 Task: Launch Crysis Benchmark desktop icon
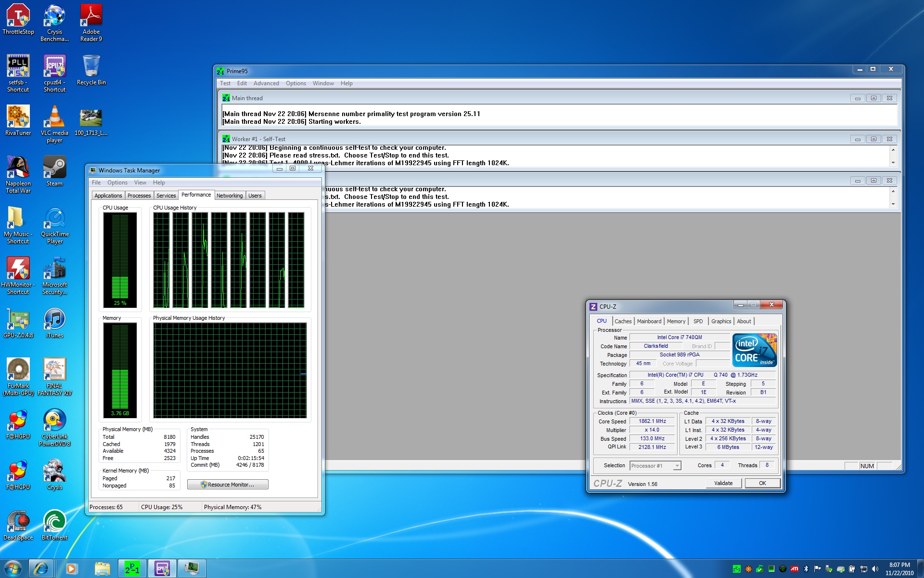tap(54, 23)
